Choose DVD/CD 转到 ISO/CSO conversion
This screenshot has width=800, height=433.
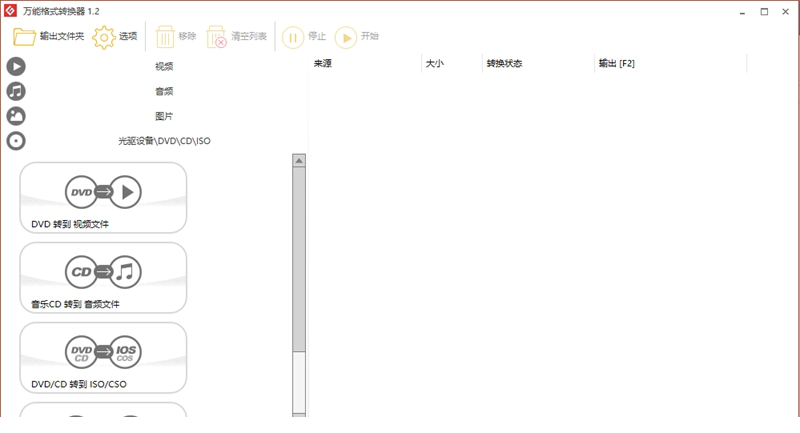103,358
